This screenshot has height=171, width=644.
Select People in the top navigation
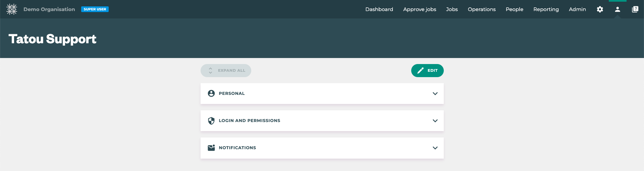(514, 9)
